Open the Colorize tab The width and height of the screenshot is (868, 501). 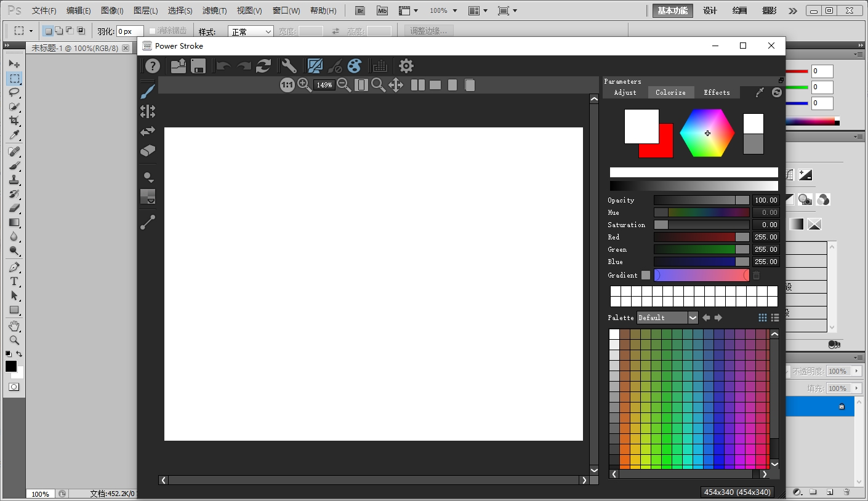pos(671,92)
